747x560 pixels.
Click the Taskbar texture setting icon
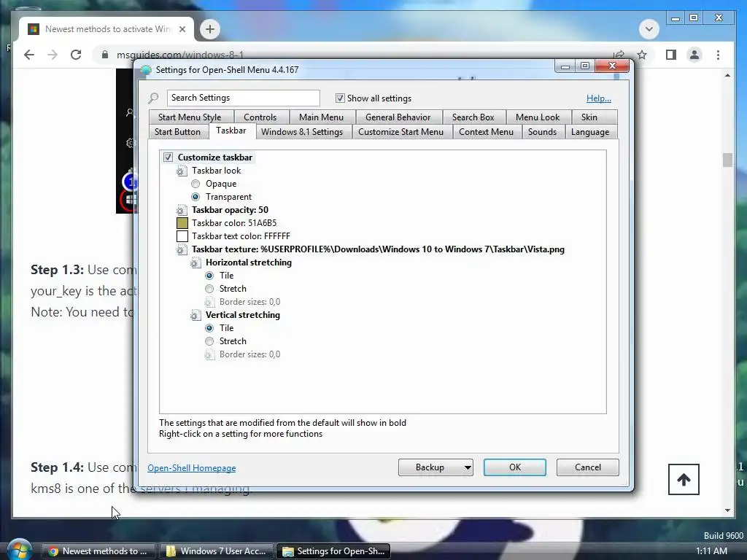click(182, 249)
